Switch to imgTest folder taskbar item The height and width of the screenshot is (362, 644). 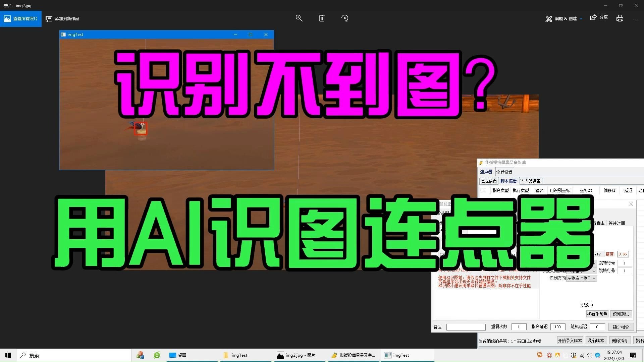pyautogui.click(x=246, y=355)
